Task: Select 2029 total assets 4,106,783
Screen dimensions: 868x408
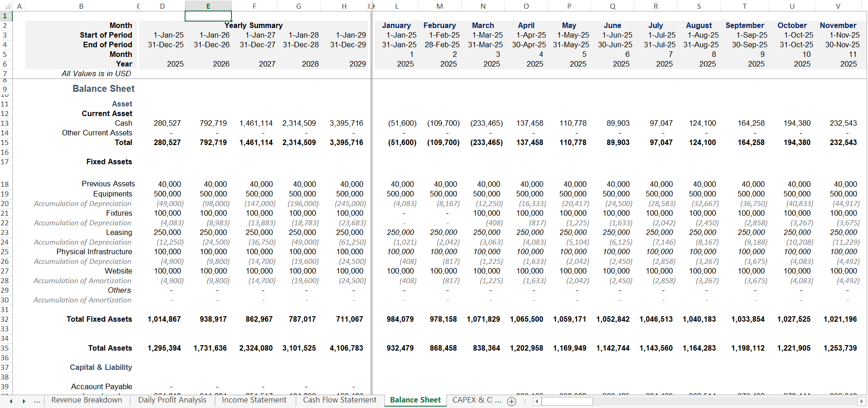Action: coord(346,348)
